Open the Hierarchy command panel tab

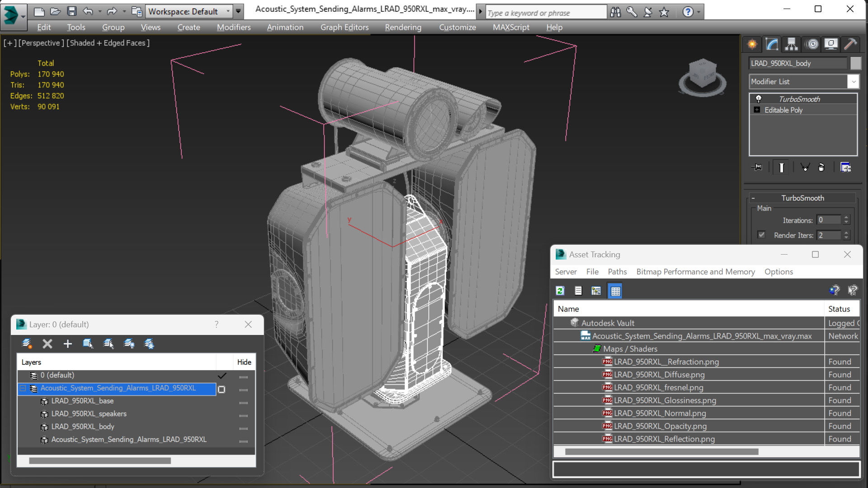pos(791,44)
